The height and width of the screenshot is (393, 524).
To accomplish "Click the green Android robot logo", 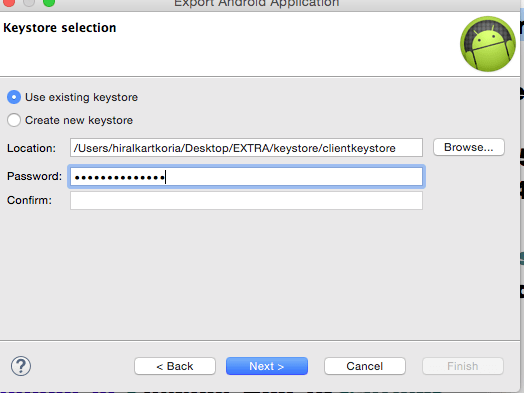I will coord(488,44).
